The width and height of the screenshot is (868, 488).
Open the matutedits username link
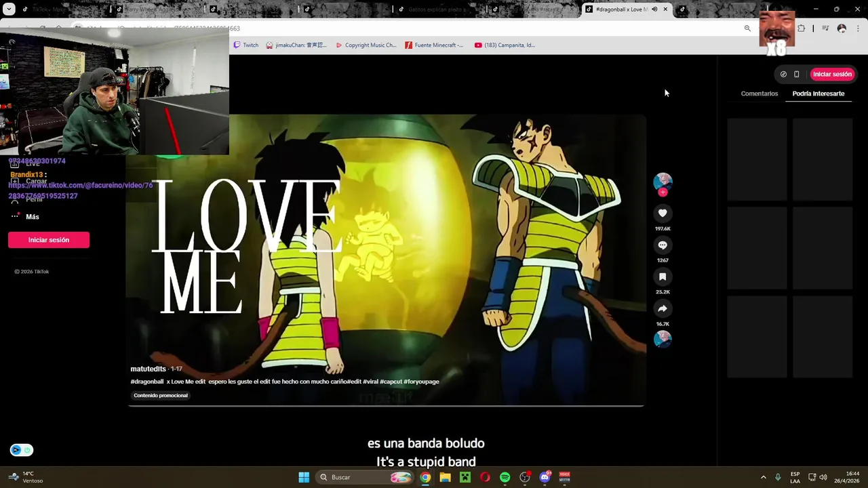tap(148, 369)
